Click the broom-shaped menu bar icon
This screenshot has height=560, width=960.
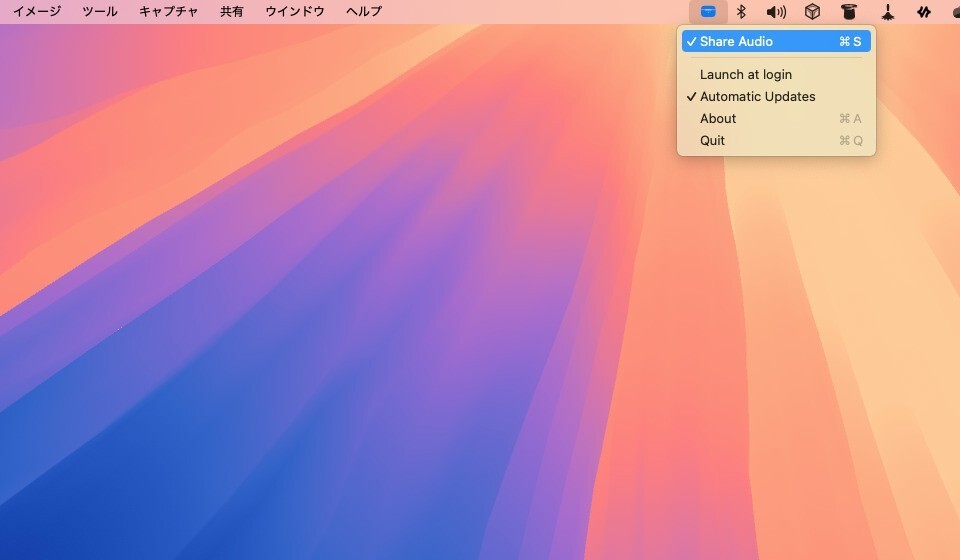(887, 12)
